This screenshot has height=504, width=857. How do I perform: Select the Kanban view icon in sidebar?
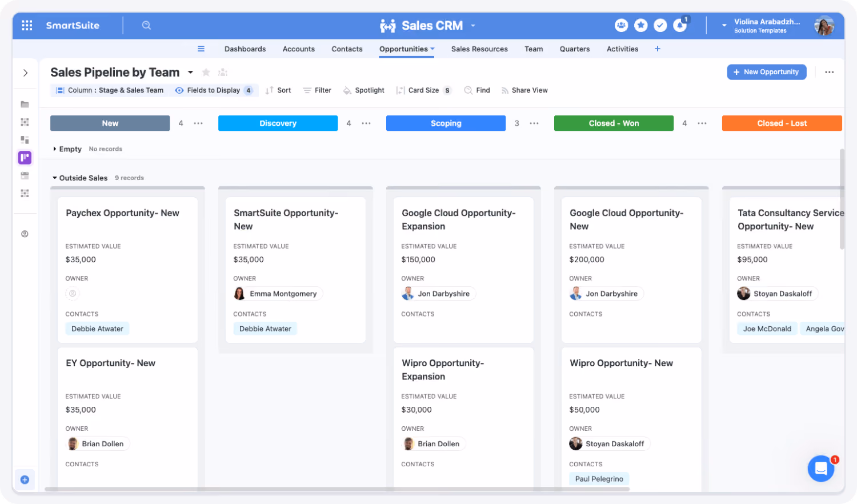25,157
